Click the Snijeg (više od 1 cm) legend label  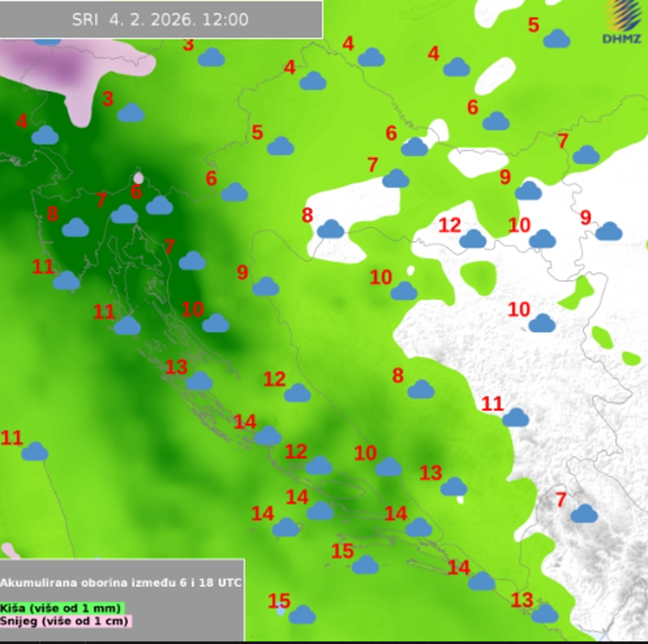tap(64, 621)
